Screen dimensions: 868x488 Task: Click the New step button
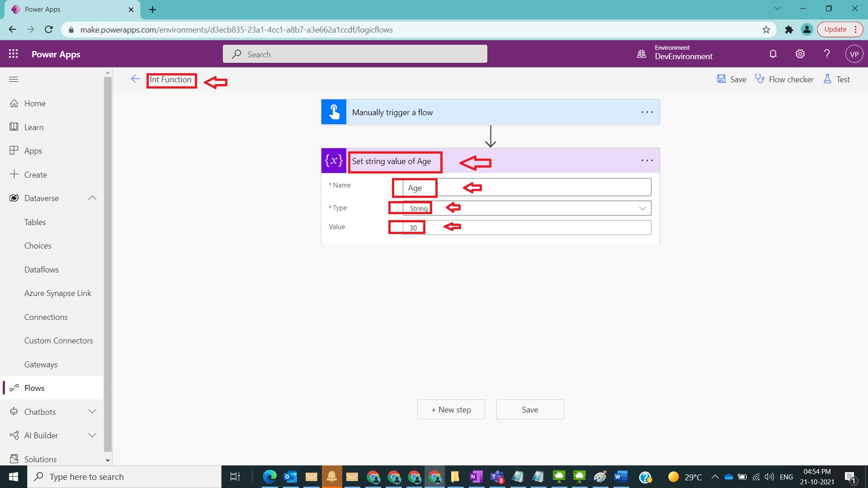[x=451, y=409]
